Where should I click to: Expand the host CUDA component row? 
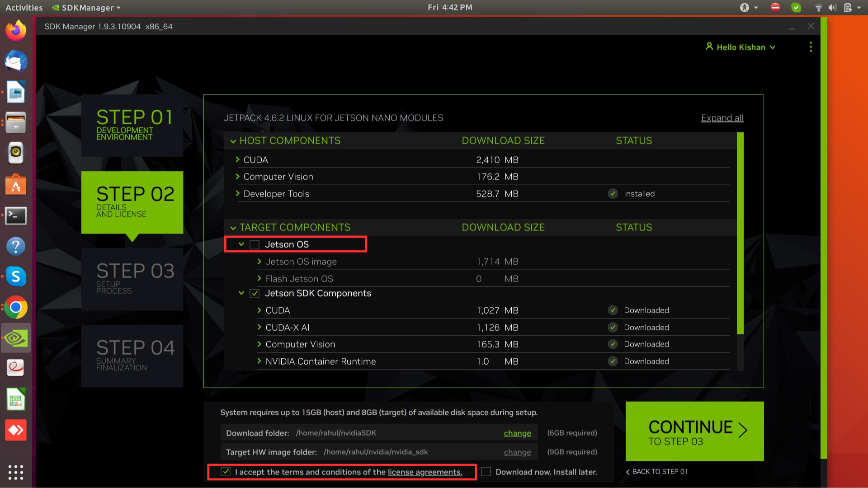237,160
